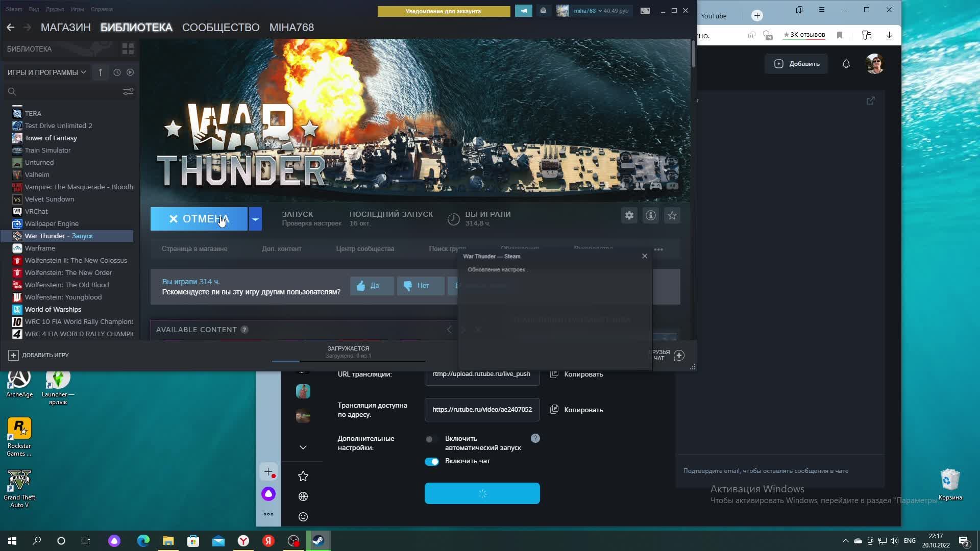
Task: Open the Магазин tab
Action: click(65, 28)
